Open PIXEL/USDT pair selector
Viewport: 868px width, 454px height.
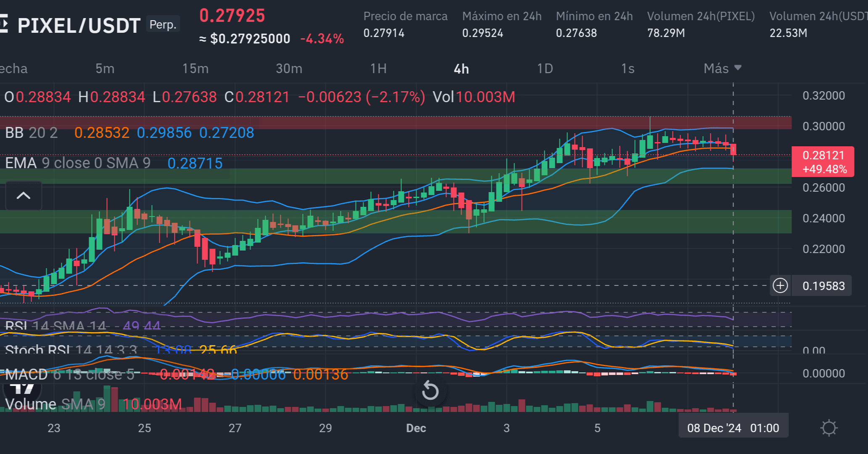(79, 25)
